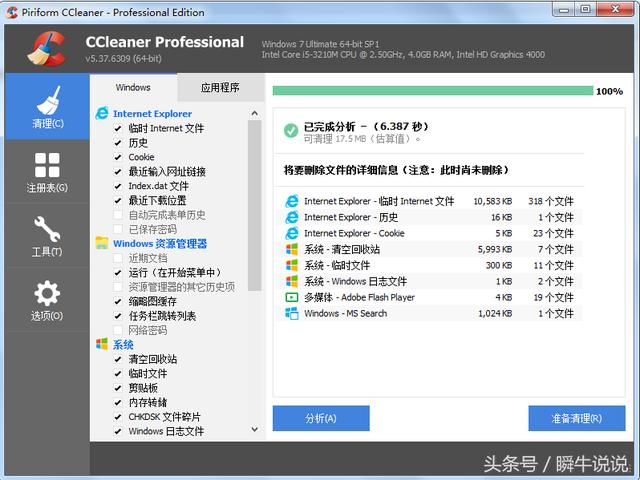Click Windows icon of 清空回收站 result
Viewport: 640px width, 480px height.
292,249
